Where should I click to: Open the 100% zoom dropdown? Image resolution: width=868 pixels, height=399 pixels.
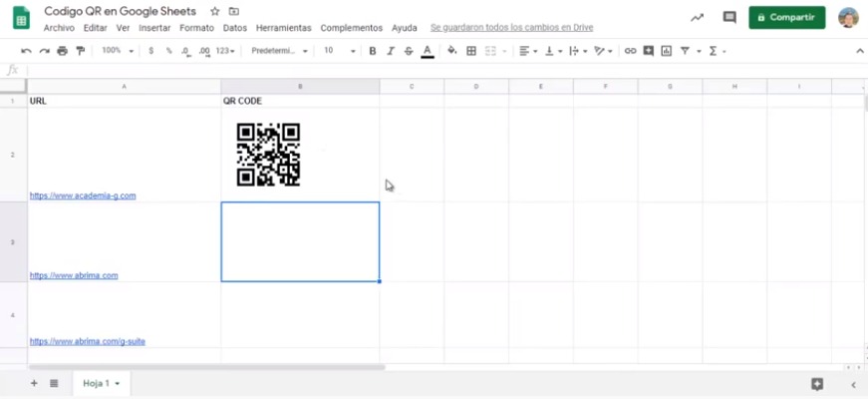[x=118, y=51]
